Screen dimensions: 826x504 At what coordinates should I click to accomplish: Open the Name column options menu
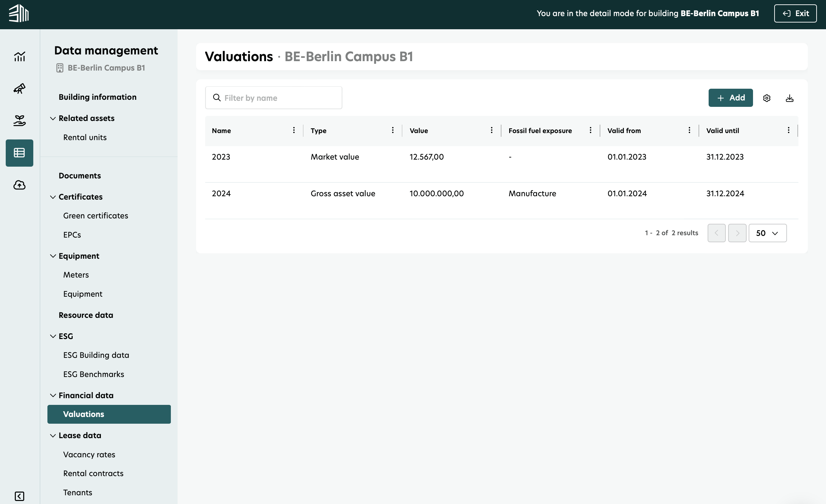coord(294,130)
